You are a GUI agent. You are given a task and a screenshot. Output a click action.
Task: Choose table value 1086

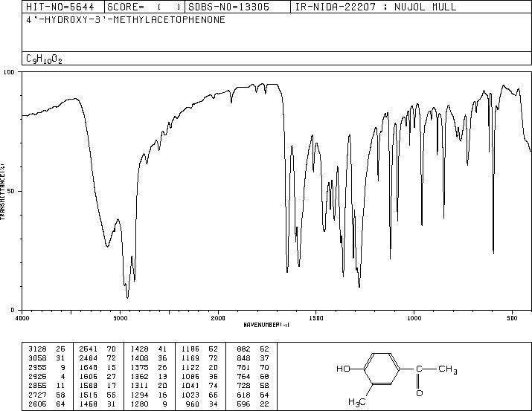(190, 376)
